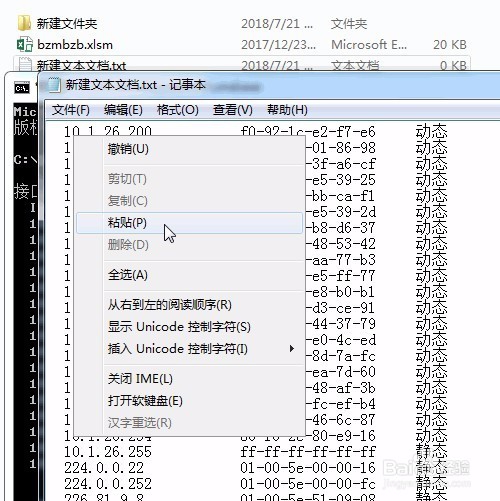The image size is (500, 501).
Task: Open the 帮助(H) menu in Notepad
Action: [x=287, y=110]
